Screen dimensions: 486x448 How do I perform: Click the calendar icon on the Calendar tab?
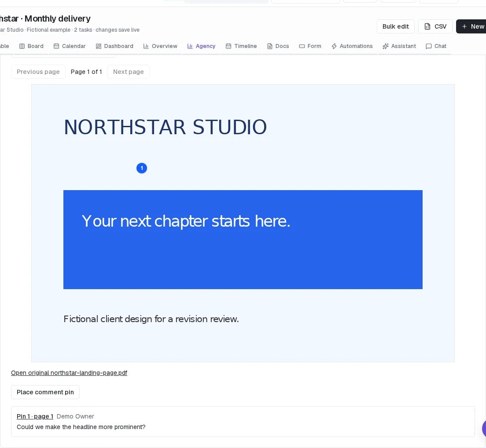click(56, 46)
